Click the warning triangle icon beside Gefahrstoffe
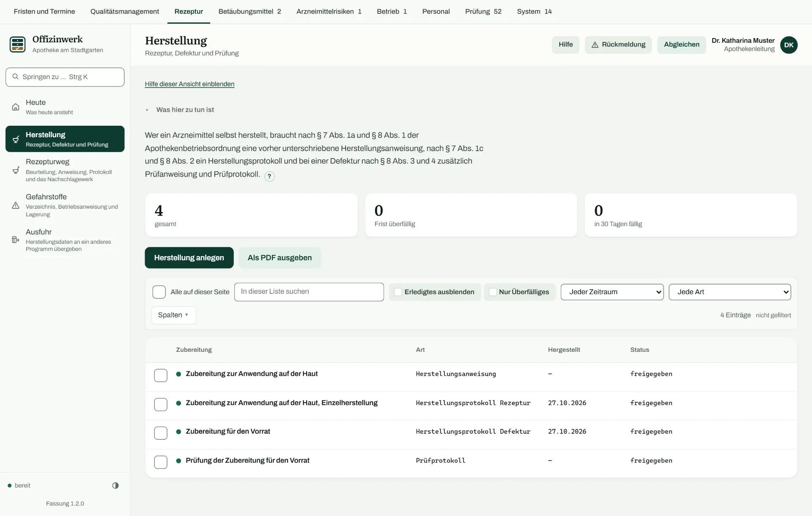 (16, 205)
